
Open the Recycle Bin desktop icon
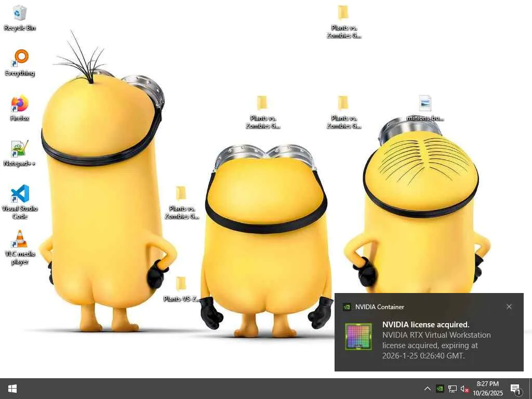tap(20, 19)
